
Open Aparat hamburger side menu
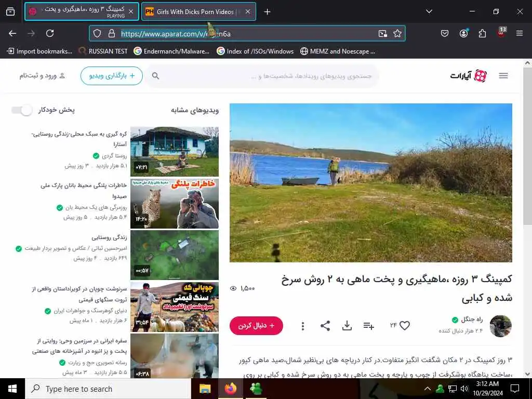coord(503,76)
